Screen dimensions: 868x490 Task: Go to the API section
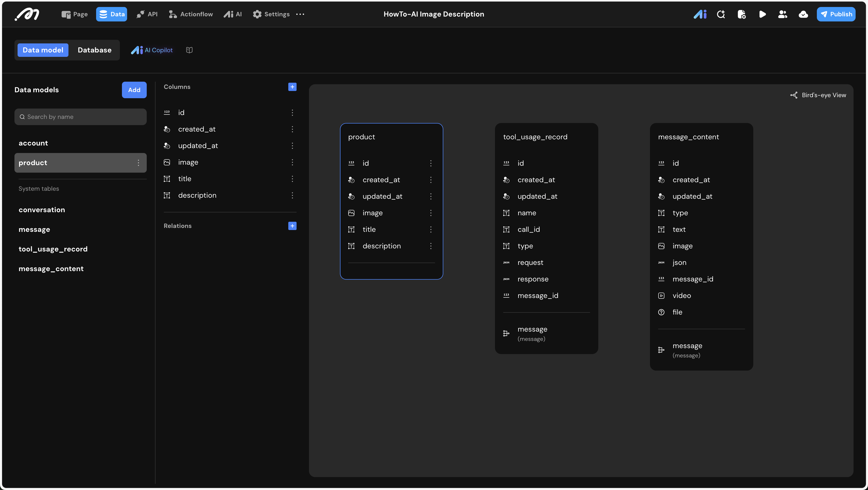point(147,14)
